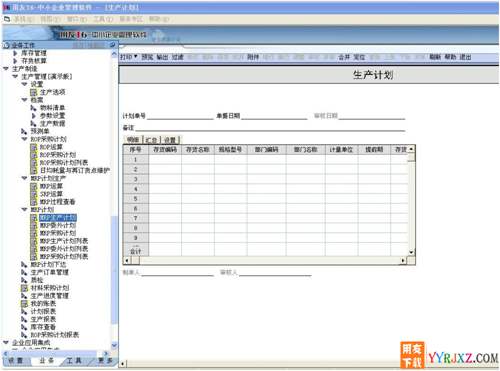Open the 生产选项 item icon
Image resolution: width=500 pixels, height=371 pixels.
click(34, 92)
